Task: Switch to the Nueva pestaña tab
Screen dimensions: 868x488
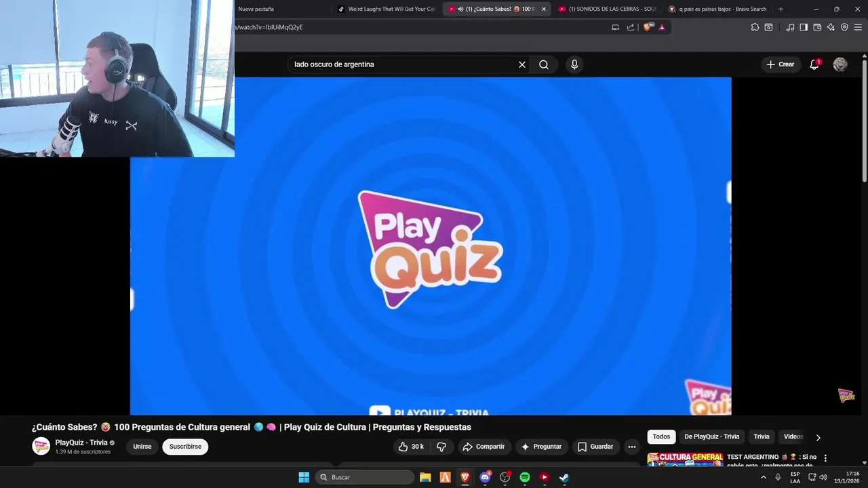Action: [281, 9]
